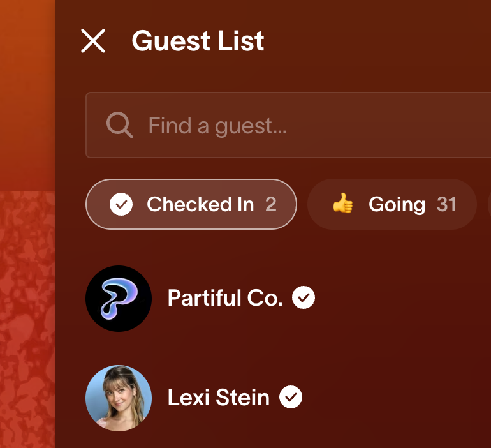Click the orange event background behind panel

coord(27,94)
